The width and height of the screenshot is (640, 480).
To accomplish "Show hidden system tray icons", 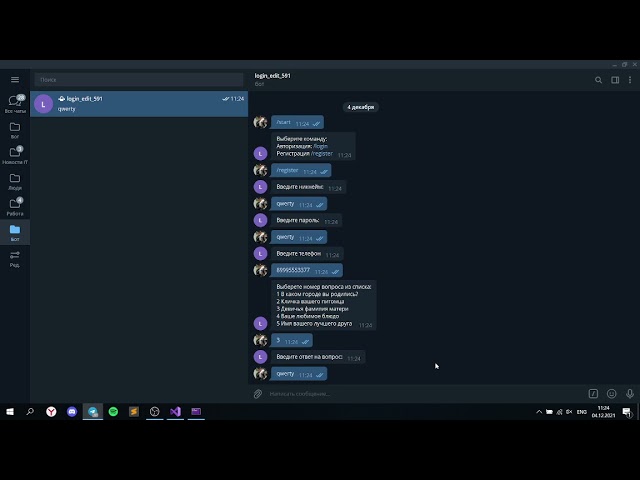I will pos(539,412).
